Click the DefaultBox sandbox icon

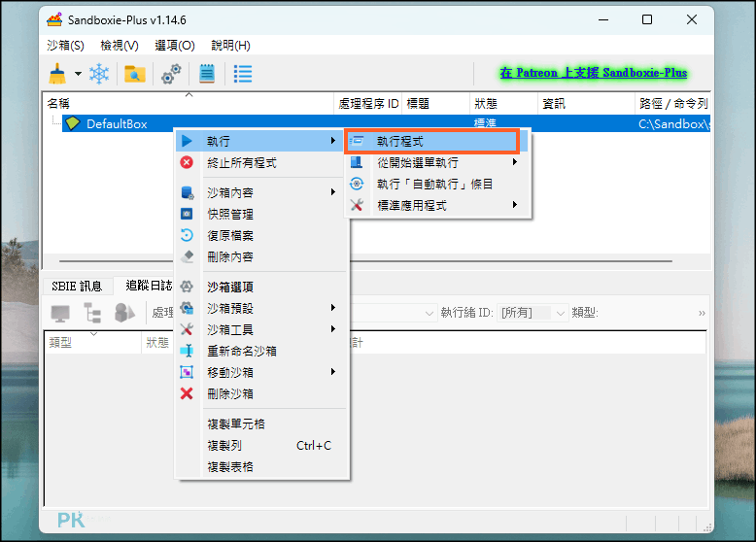click(73, 123)
